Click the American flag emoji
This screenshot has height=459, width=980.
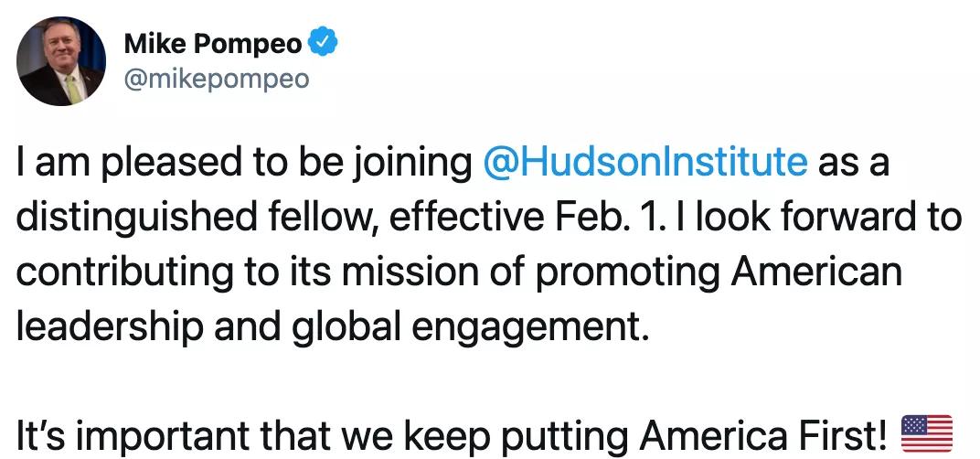(x=927, y=432)
